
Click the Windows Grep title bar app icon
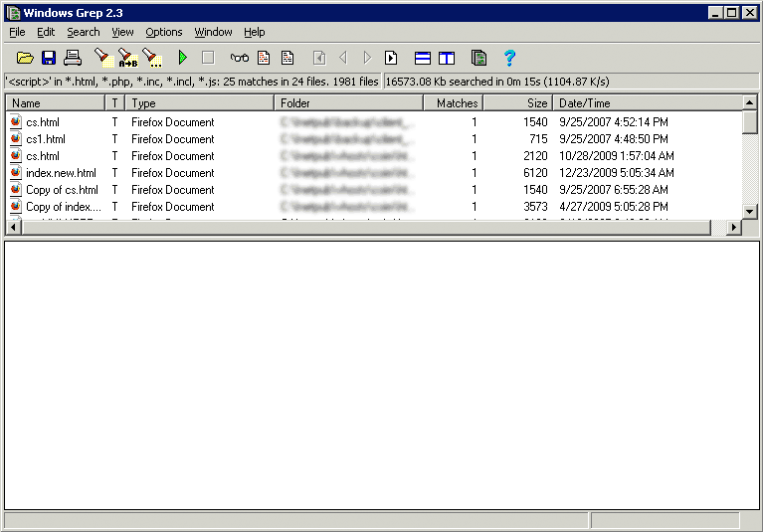click(14, 13)
